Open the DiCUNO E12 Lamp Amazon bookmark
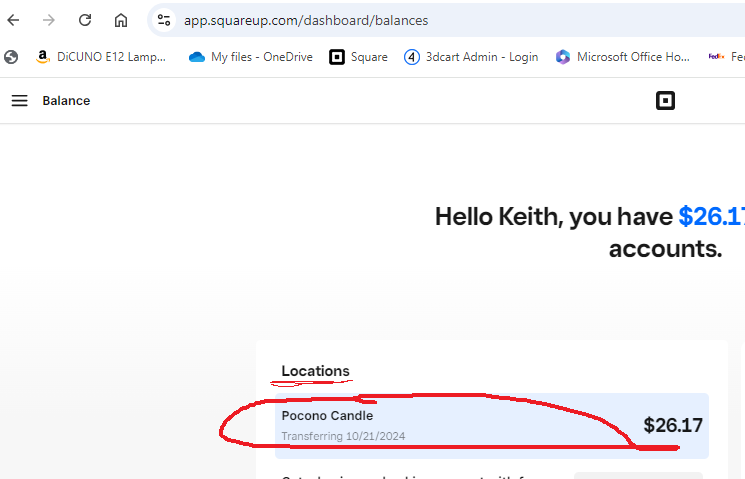 click(100, 57)
